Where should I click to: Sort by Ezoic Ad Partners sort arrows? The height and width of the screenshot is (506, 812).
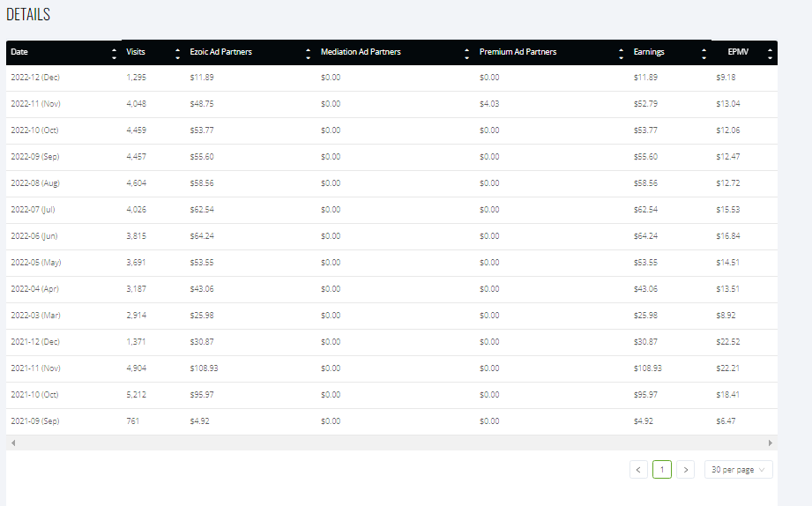tap(308, 54)
